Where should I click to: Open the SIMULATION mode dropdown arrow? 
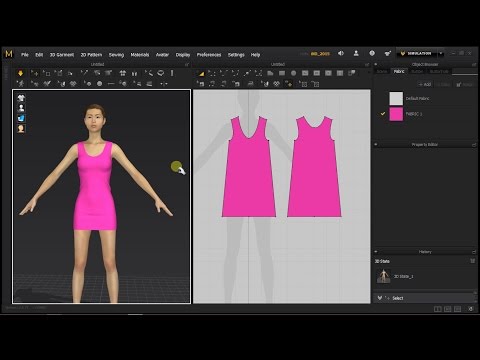click(441, 53)
